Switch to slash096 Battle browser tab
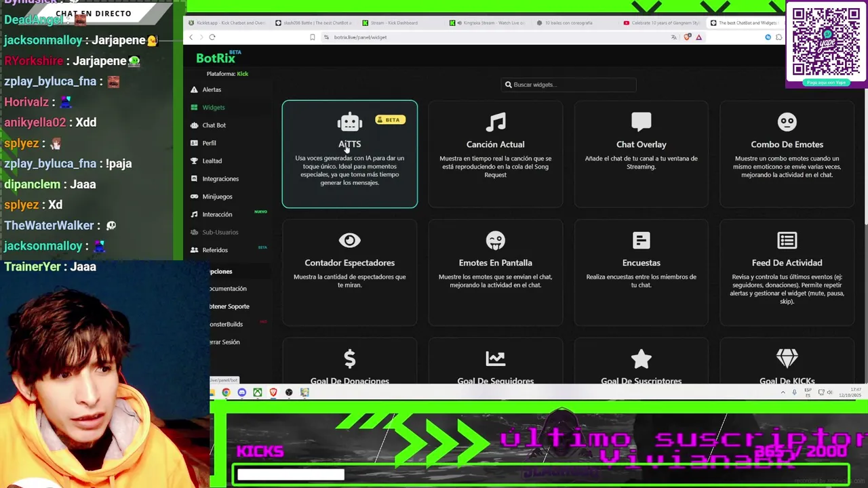868x488 pixels. click(313, 23)
